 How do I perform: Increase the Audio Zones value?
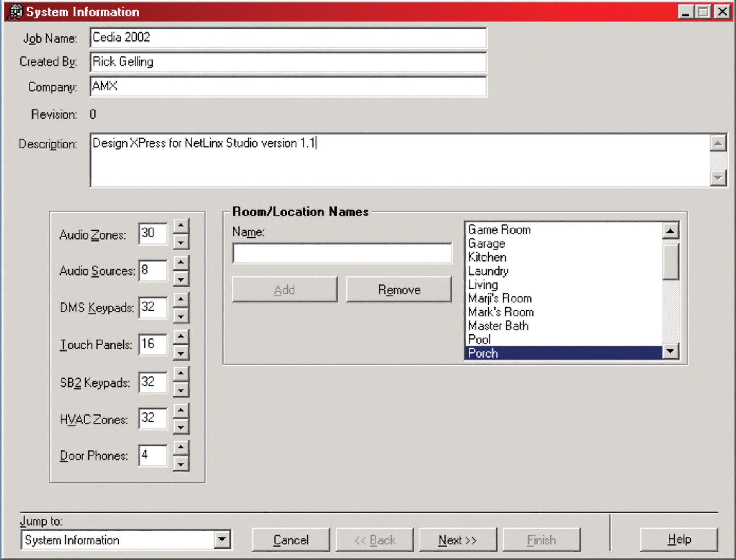pos(181,226)
